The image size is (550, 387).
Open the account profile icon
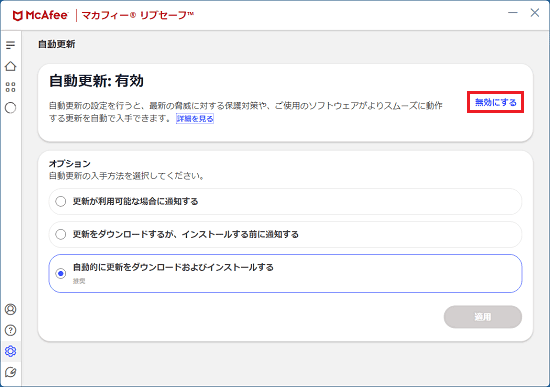[11, 309]
